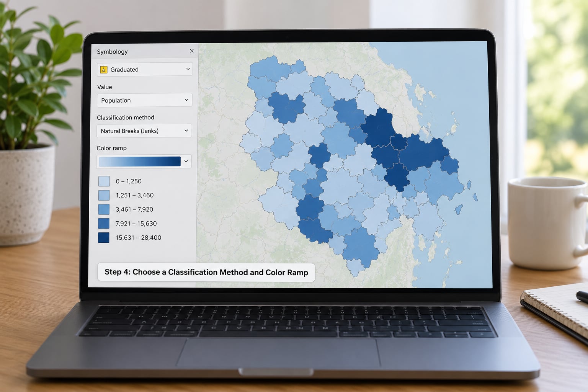Click the "Classification method" label
This screenshot has width=588, height=392.
126,118
